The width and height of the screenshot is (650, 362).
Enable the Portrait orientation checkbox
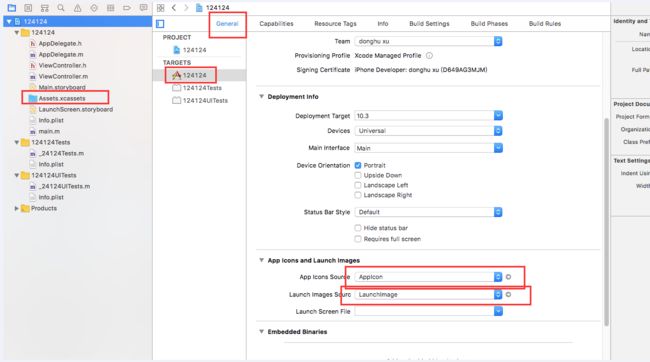358,165
